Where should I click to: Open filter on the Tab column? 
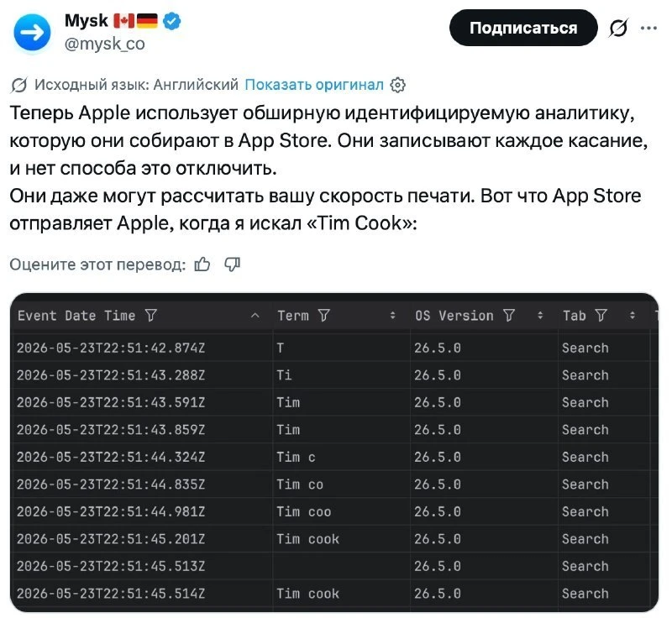click(601, 316)
